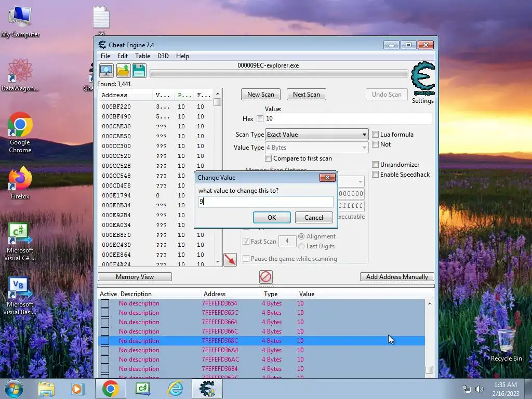Activate the entry at address 7FEFEFD368C
Image resolution: width=532 pixels, height=399 pixels.
click(105, 341)
